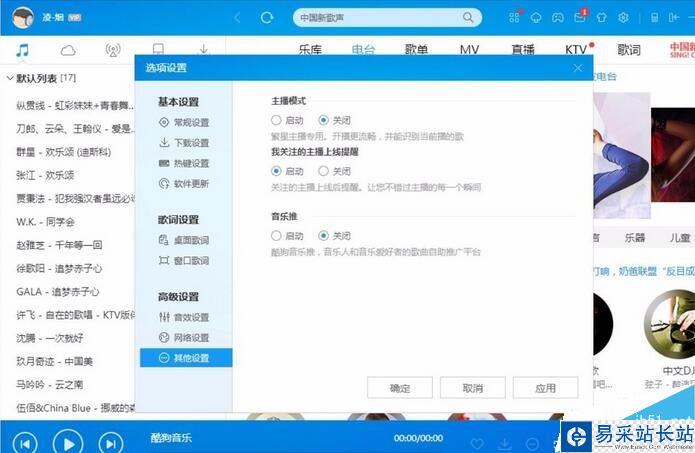Open the cloud music icon tab

click(x=68, y=50)
